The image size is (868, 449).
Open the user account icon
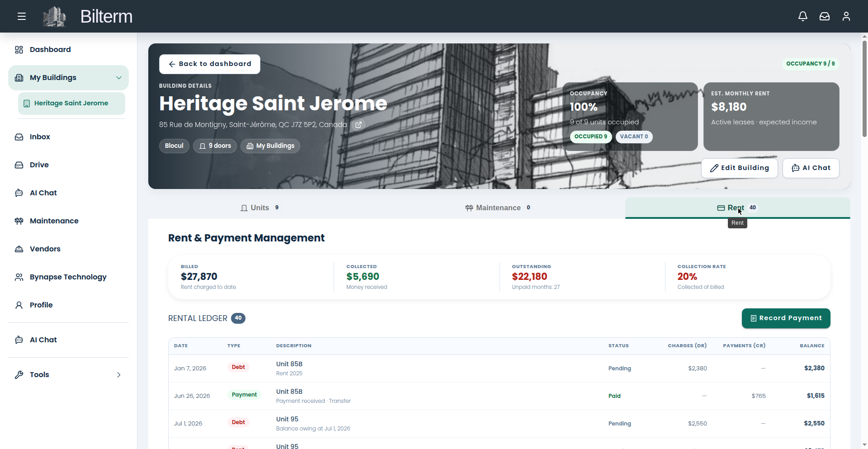(x=846, y=16)
